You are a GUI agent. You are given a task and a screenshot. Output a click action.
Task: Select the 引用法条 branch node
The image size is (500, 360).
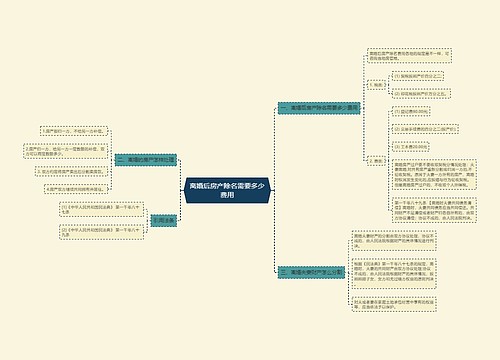tap(164, 221)
